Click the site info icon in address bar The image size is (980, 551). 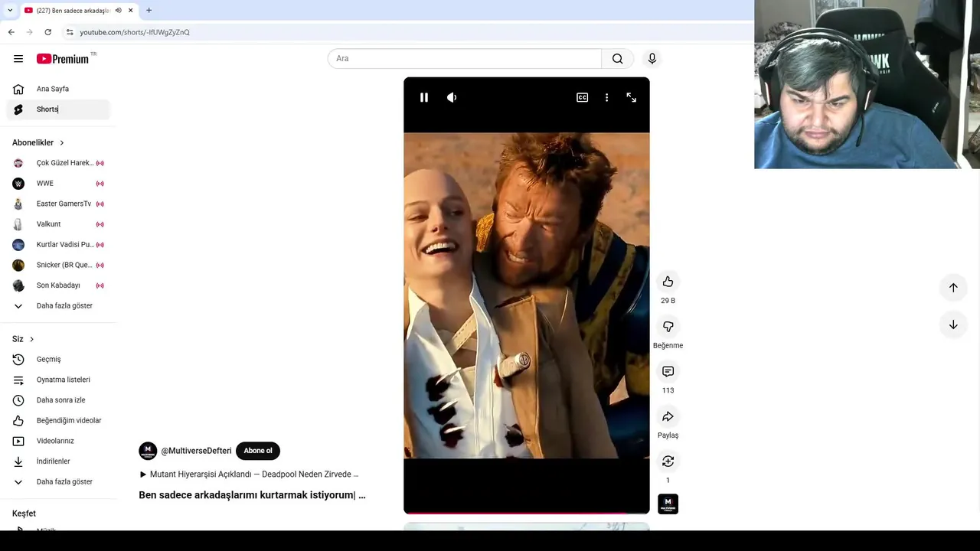click(x=70, y=32)
